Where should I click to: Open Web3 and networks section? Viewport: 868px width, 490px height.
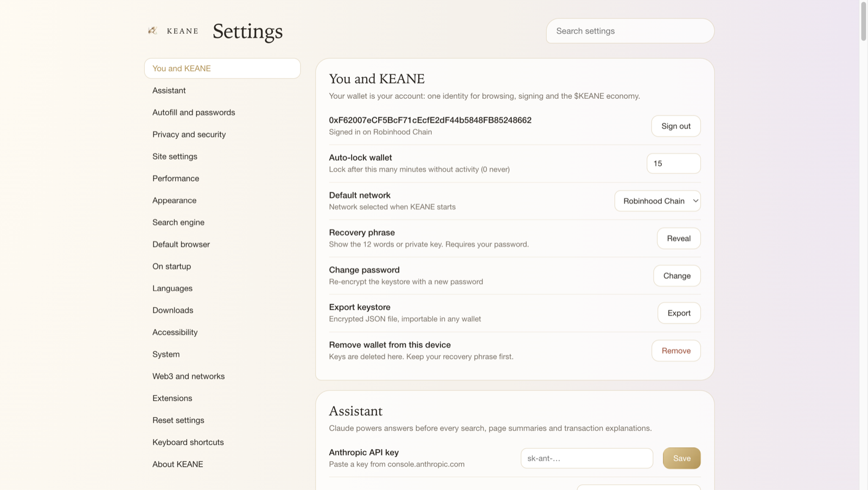(x=222, y=376)
